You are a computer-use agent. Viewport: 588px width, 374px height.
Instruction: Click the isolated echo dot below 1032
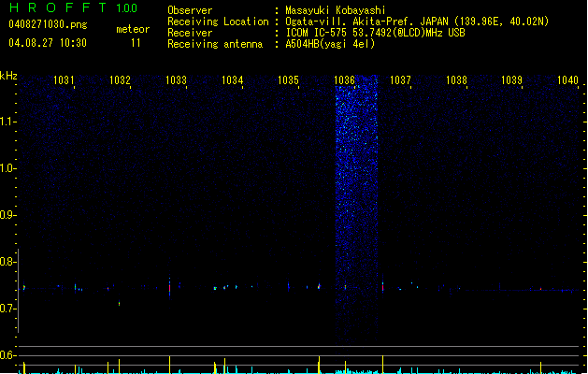click(120, 304)
